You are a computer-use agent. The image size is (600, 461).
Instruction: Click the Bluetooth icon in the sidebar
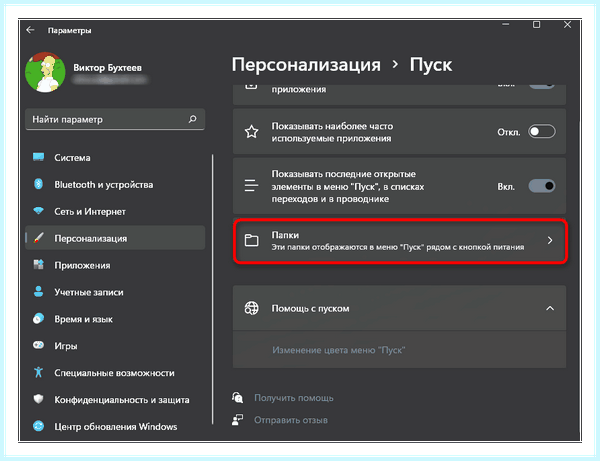(x=38, y=184)
